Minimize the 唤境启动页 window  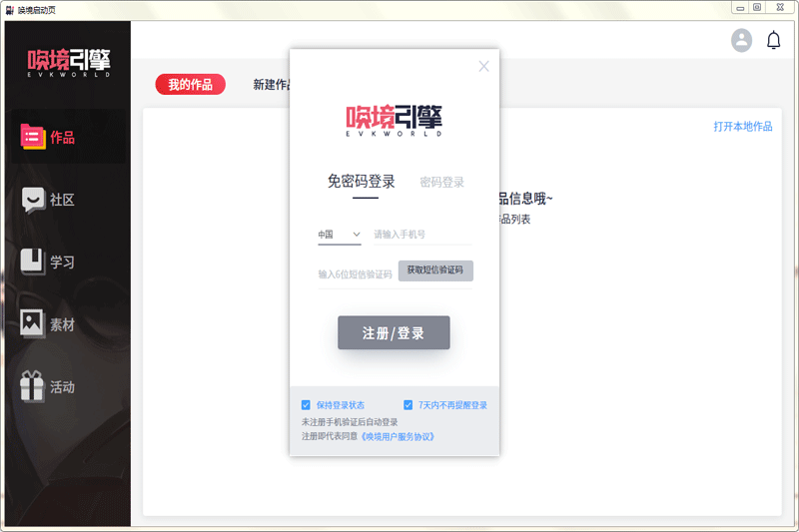pos(740,8)
